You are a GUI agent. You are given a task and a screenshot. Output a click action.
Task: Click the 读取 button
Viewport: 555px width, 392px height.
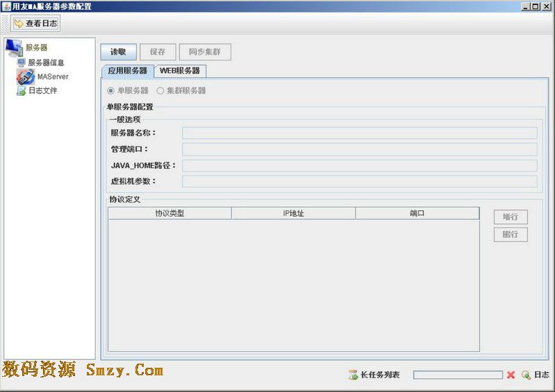click(x=118, y=52)
